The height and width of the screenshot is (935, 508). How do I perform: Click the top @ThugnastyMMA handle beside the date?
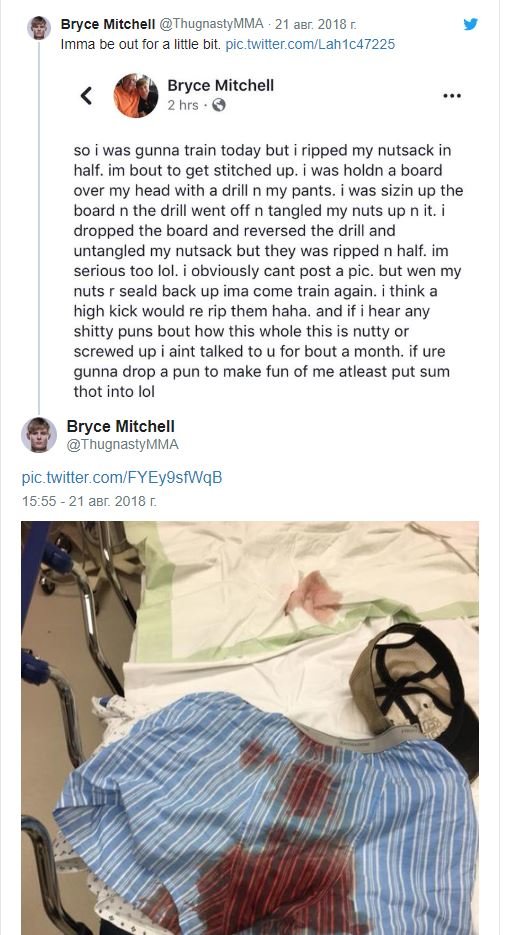click(x=211, y=24)
